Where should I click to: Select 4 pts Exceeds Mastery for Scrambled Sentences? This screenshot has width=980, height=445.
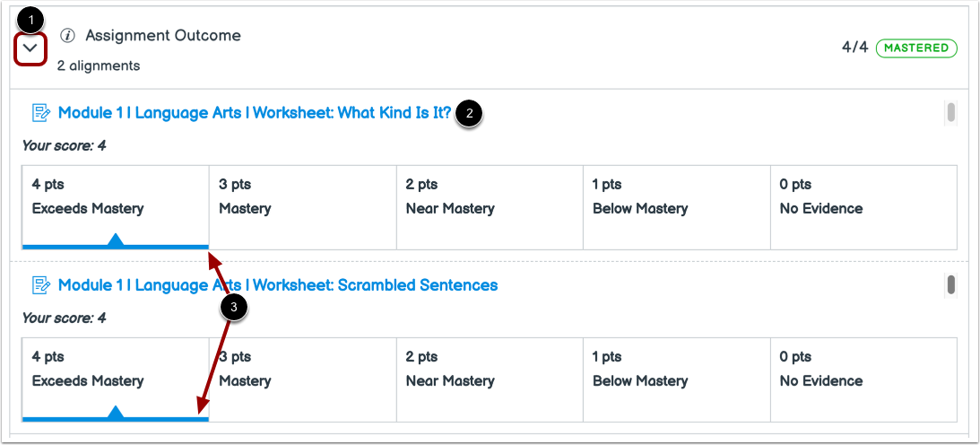tap(115, 379)
